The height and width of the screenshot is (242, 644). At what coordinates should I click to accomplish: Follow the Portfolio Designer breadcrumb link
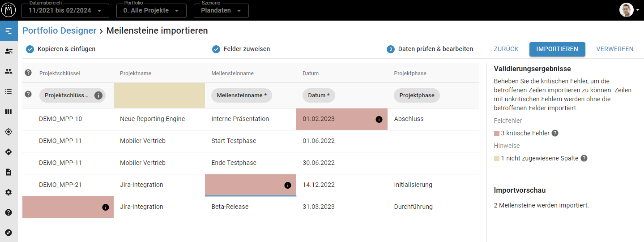[x=60, y=30]
